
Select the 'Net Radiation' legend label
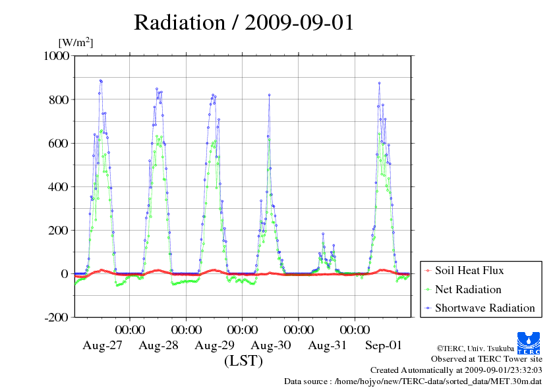[x=468, y=289]
